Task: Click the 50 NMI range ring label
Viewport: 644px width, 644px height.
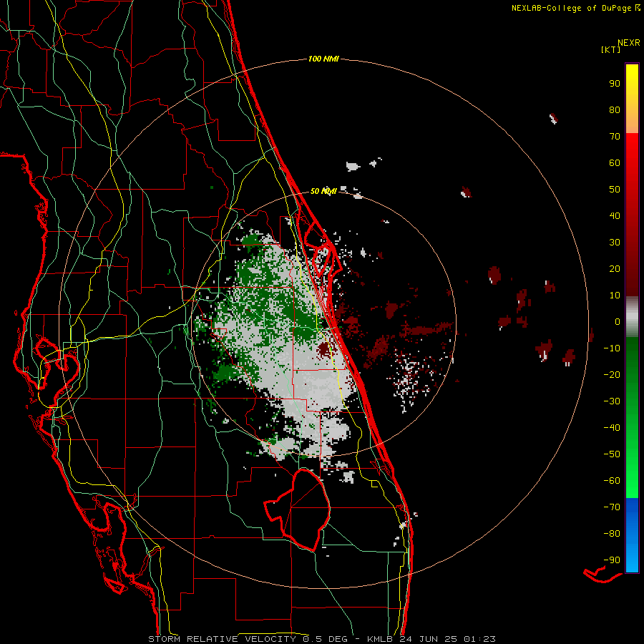Action: [x=323, y=191]
